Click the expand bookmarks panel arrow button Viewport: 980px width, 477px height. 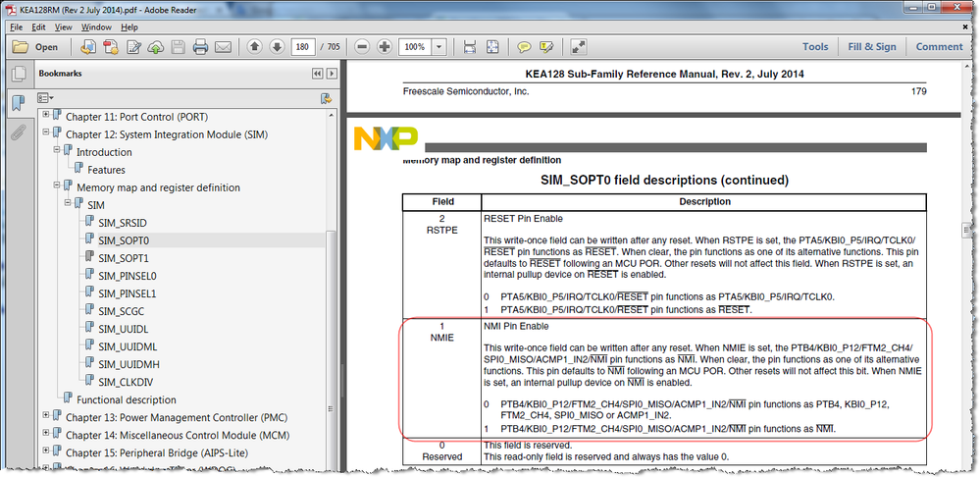click(332, 74)
